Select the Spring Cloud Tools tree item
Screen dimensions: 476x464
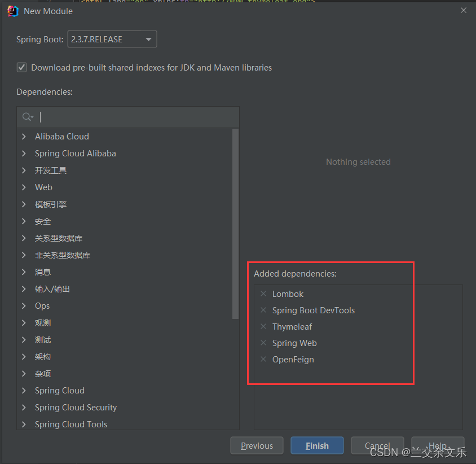71,424
